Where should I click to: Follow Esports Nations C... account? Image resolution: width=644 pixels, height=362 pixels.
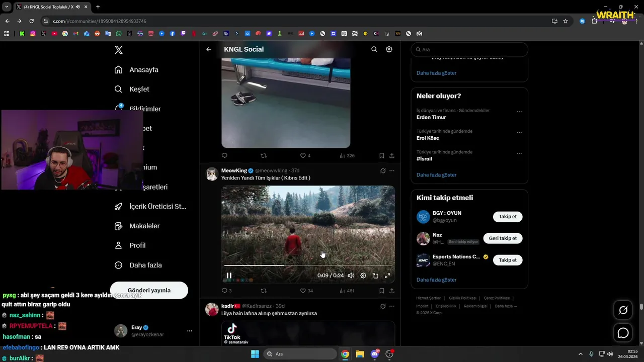(508, 260)
